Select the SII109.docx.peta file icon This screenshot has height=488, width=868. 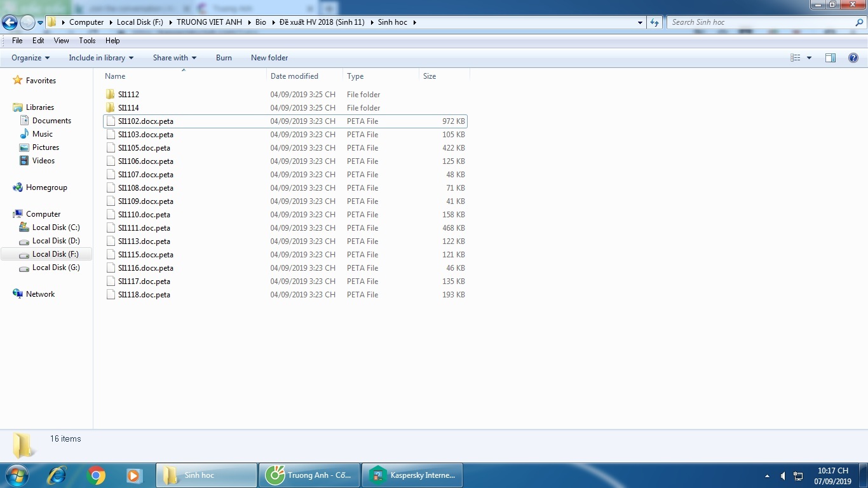click(x=111, y=201)
